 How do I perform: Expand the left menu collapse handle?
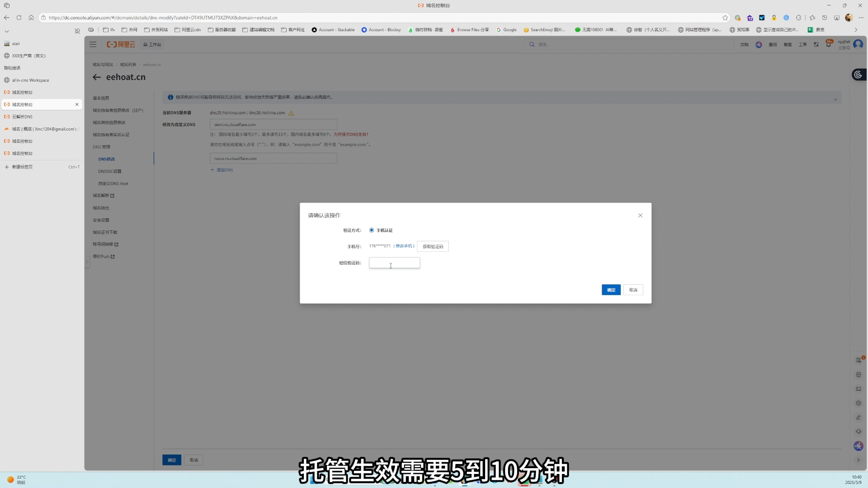87,262
